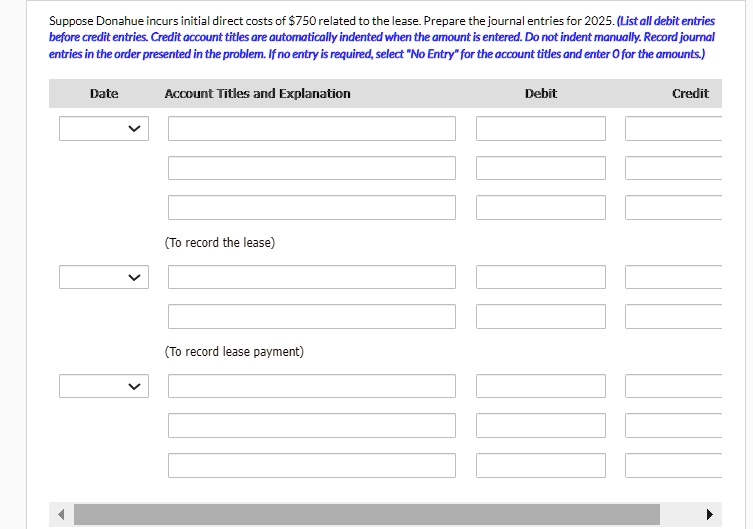Select first account title field of lease entry
This screenshot has height=529, width=753.
click(x=311, y=129)
